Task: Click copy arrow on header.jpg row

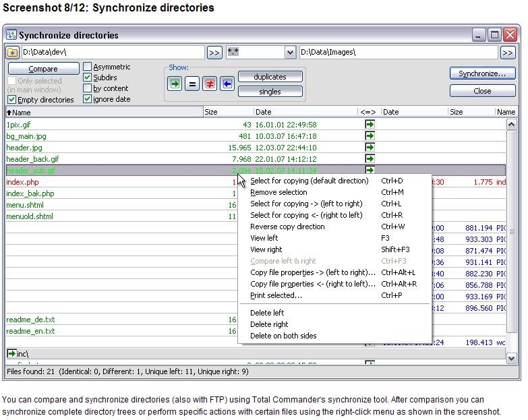Action: click(x=370, y=148)
